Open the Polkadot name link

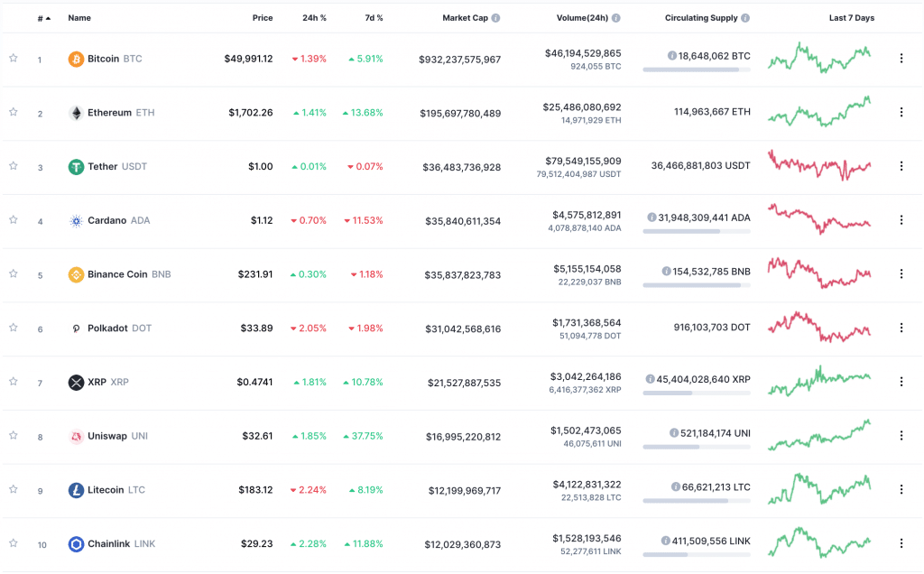click(108, 329)
